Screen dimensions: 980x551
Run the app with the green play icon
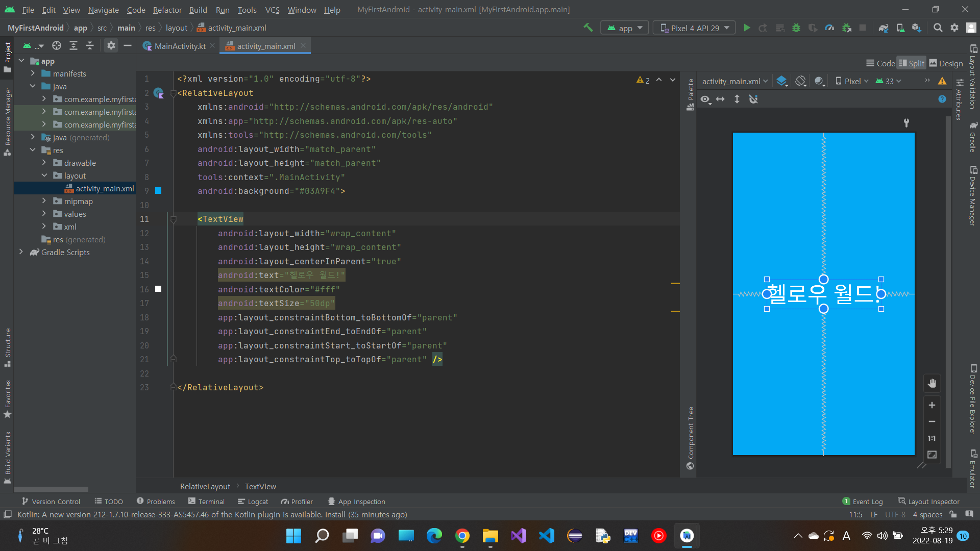point(747,28)
